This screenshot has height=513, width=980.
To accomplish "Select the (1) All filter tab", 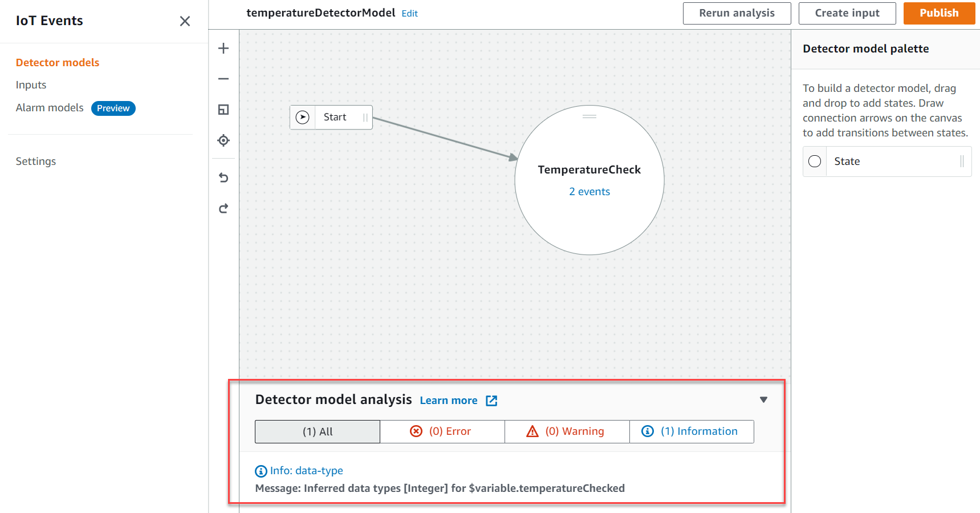I will (317, 431).
